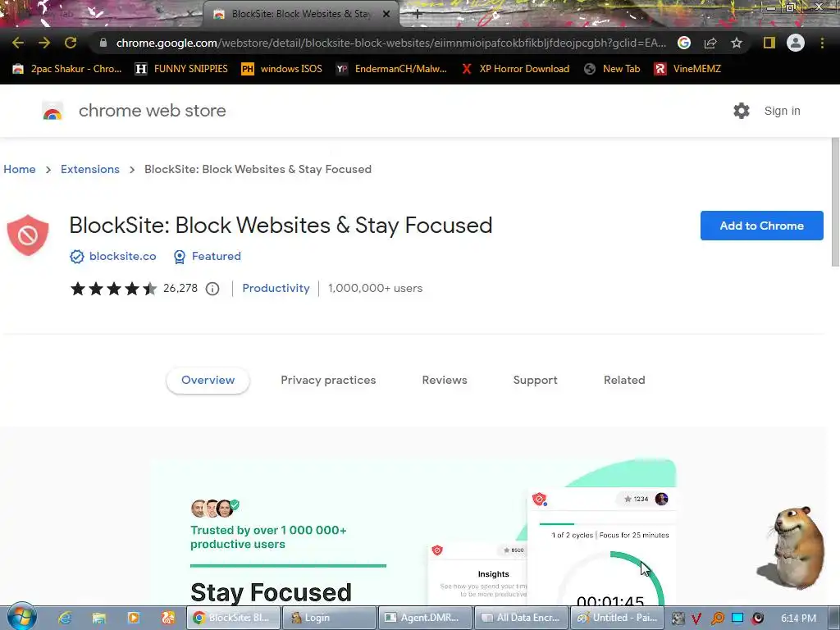
Task: Open Windows Explorer folder on taskbar
Action: (x=99, y=618)
